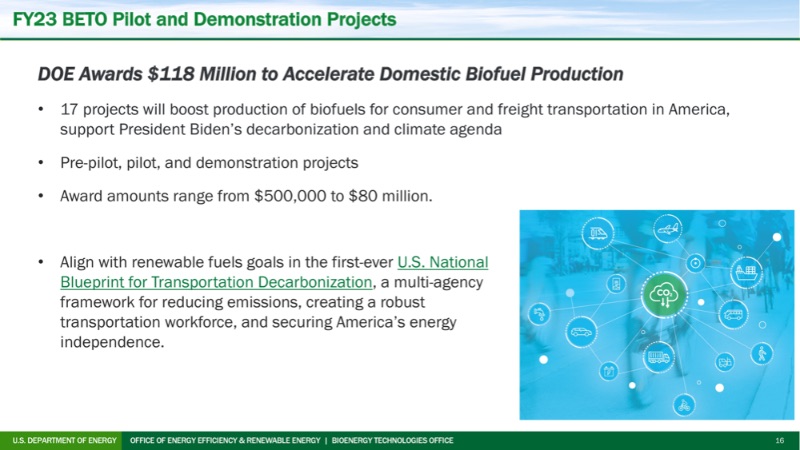
Task: Click the small target circle icon
Action: coord(694,262)
